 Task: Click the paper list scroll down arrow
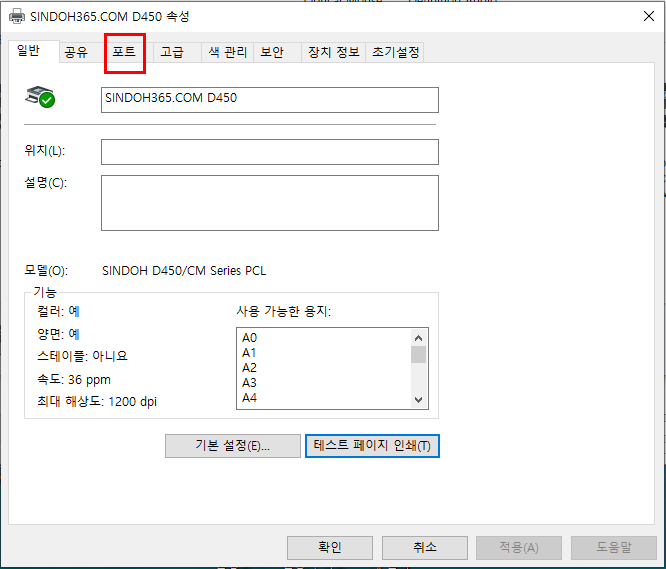click(418, 400)
